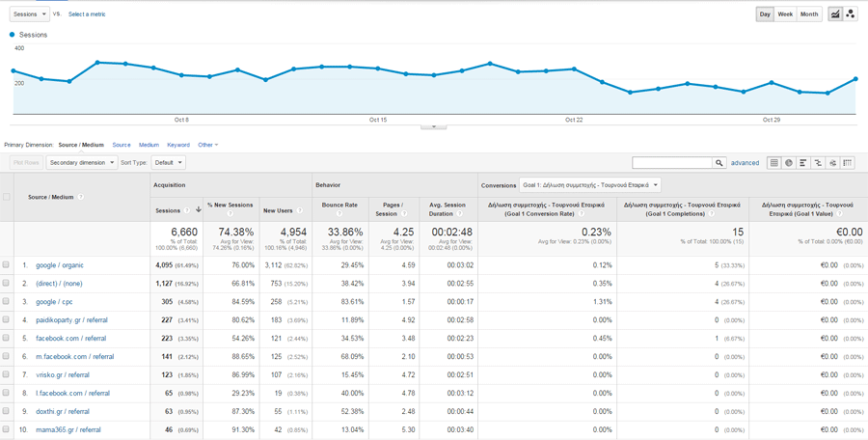
Task: Open mama365.gr / referral link
Action: point(68,429)
